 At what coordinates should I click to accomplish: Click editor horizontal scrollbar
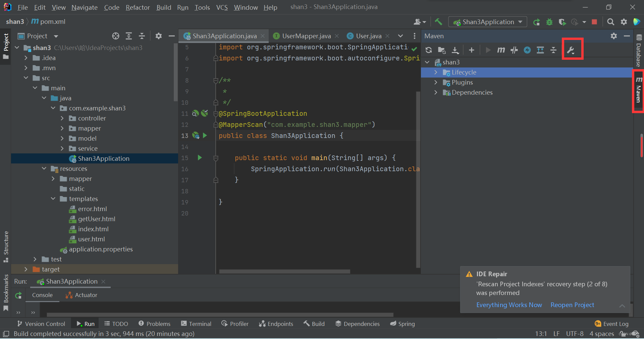285,271
